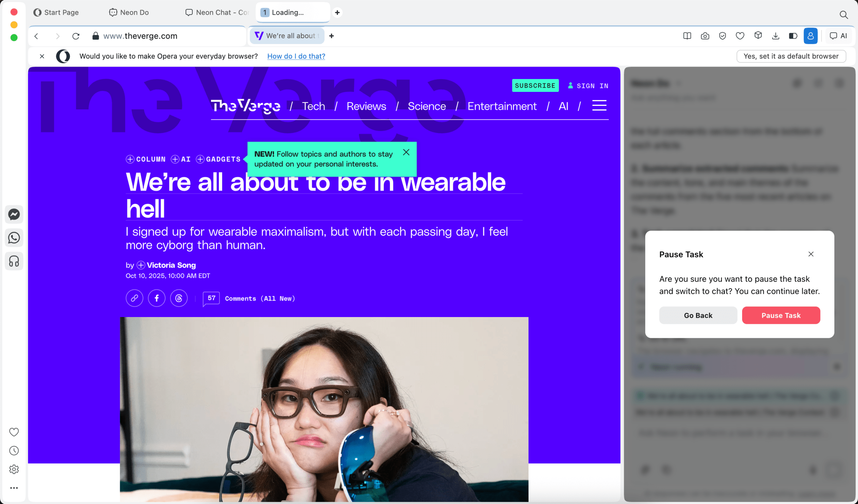
Task: Open the Entertainment section on The Verge
Action: coord(502,106)
